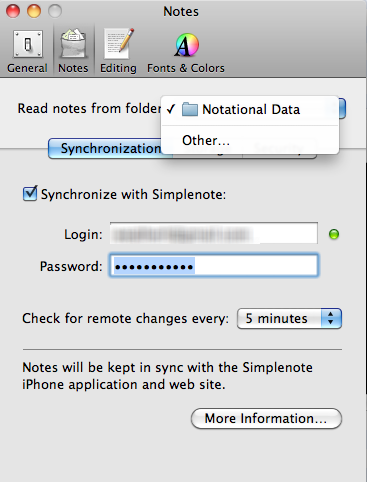Image resolution: width=367 pixels, height=482 pixels.
Task: Click into the Login field
Action: (214, 233)
